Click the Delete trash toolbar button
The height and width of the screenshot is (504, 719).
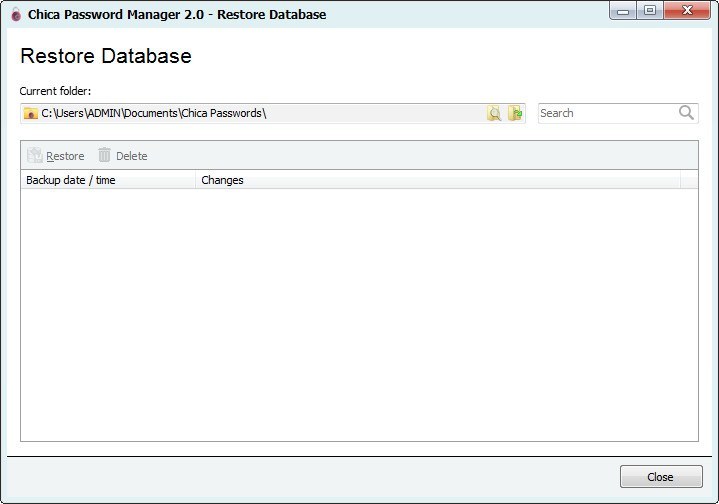[x=122, y=156]
